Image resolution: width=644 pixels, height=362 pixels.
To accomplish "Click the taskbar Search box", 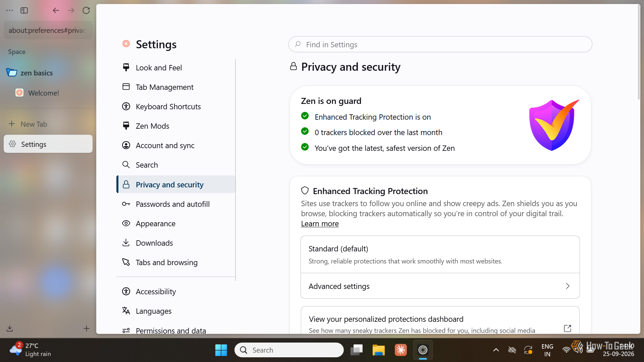I will pos(289,350).
